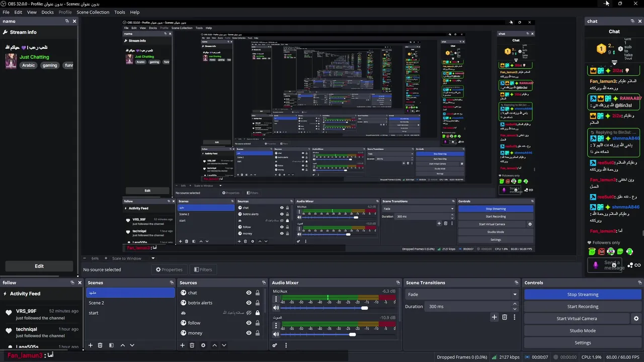Lock the chat source
Viewport: 644px width, 362px height.
coord(258,293)
